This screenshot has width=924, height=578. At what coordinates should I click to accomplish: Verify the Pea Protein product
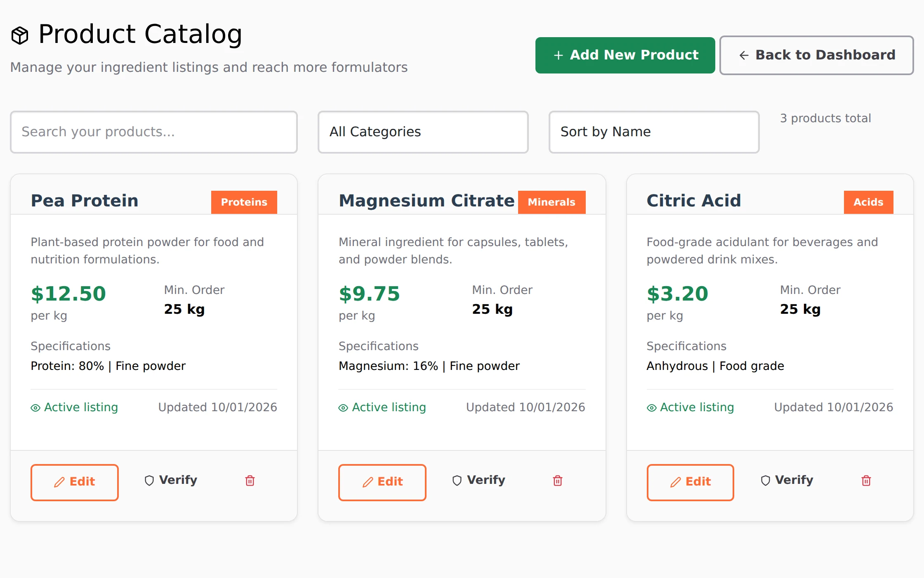click(x=171, y=480)
